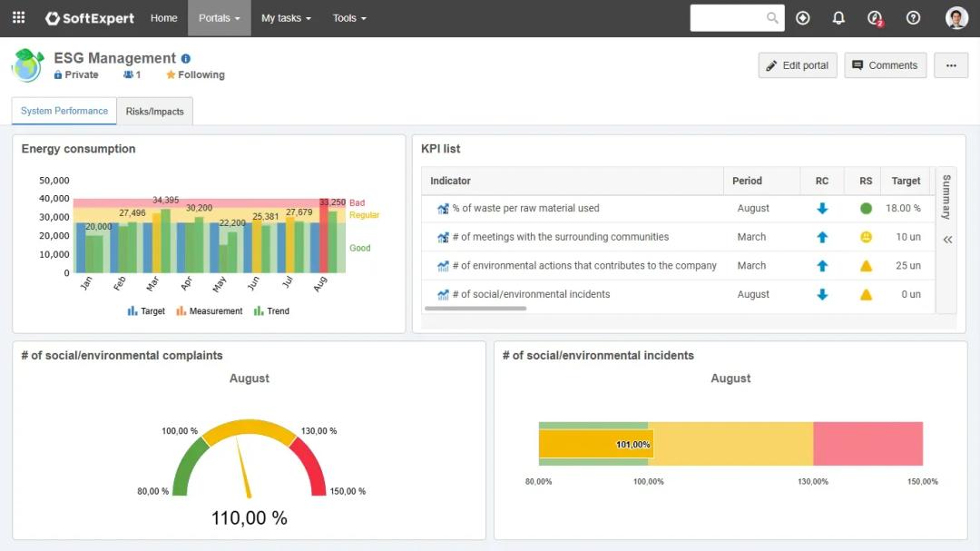Open the Comments button
The width and height of the screenshot is (980, 551).
[885, 65]
